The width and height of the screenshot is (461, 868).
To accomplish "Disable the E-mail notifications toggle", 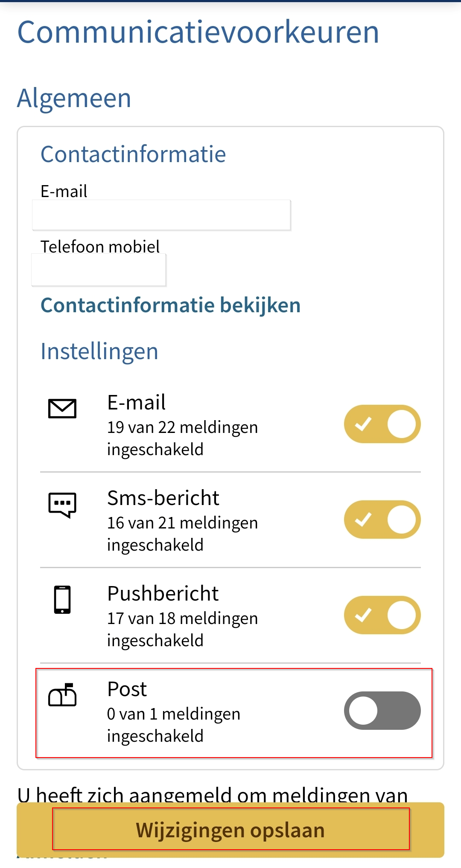I will [382, 424].
